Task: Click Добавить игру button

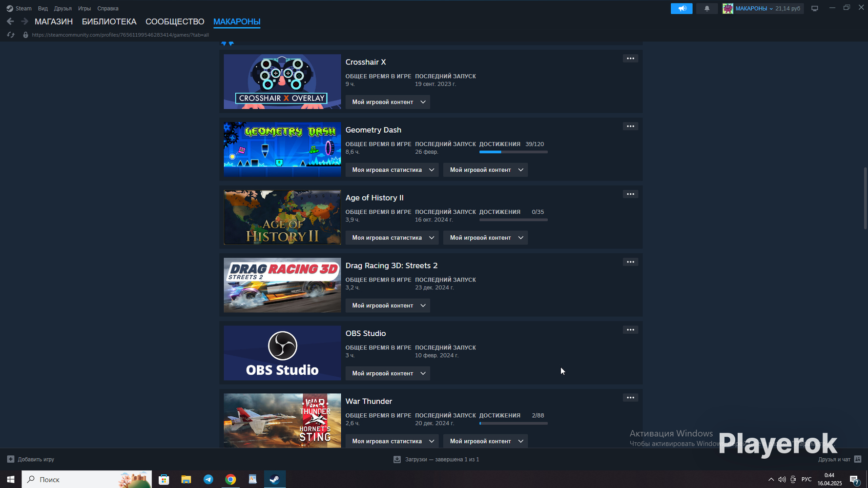Action: point(31,459)
